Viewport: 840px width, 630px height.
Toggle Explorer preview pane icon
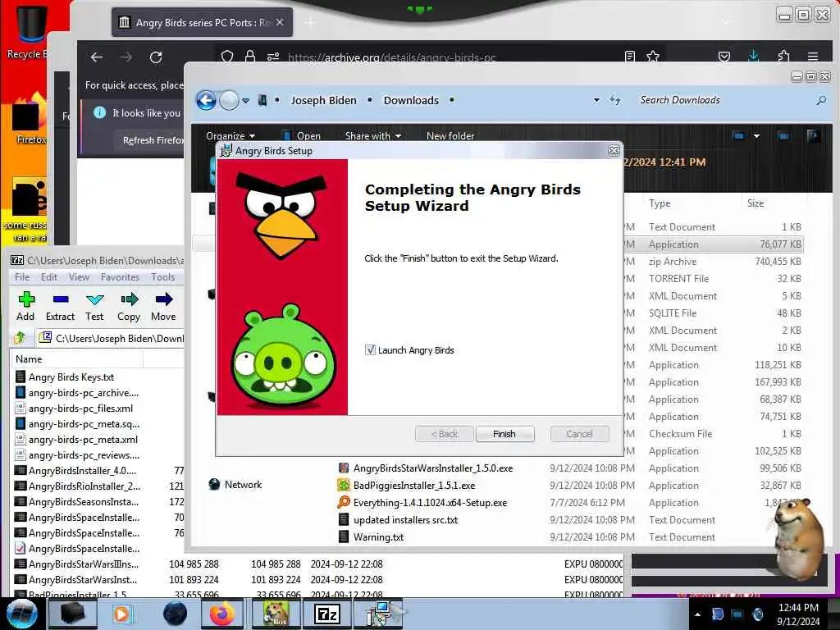(783, 135)
